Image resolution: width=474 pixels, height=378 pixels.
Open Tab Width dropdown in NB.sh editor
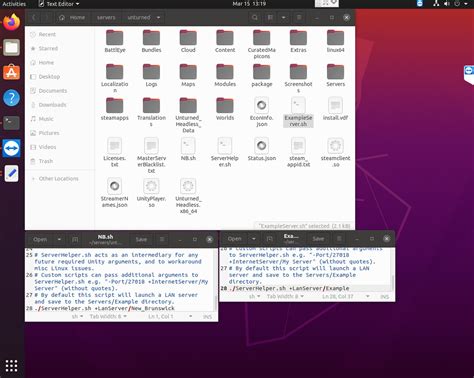[108, 316]
